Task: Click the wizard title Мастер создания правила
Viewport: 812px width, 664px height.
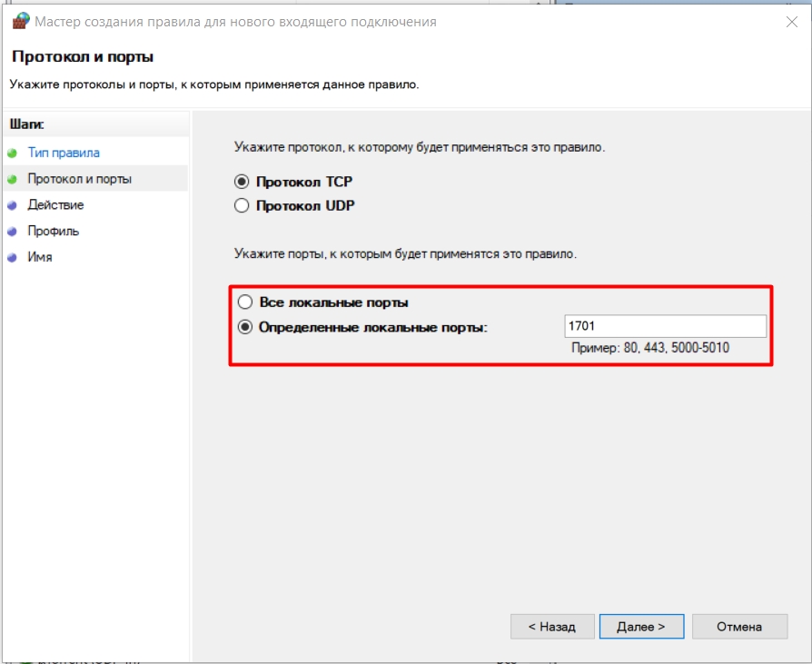Action: 235,22
